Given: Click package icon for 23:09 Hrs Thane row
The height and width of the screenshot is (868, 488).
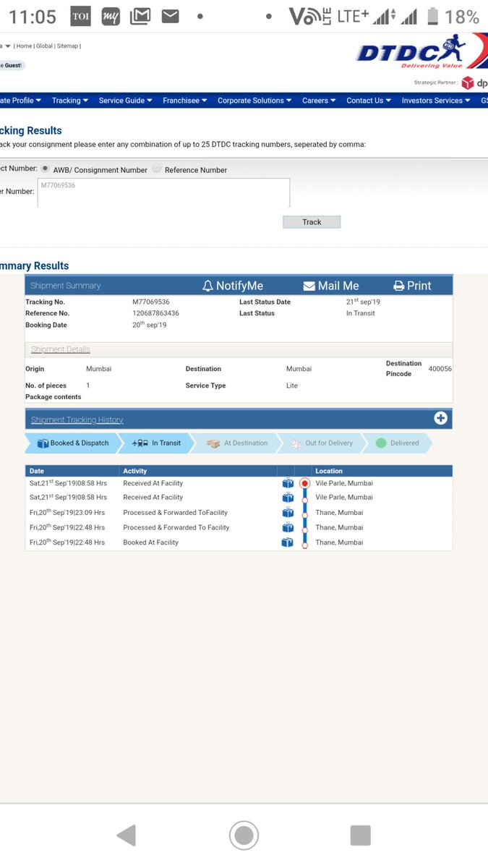Looking at the screenshot, I should tap(288, 513).
